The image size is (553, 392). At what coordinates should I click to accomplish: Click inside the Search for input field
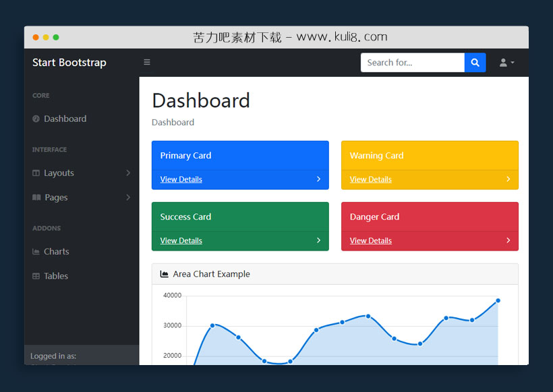tap(412, 63)
